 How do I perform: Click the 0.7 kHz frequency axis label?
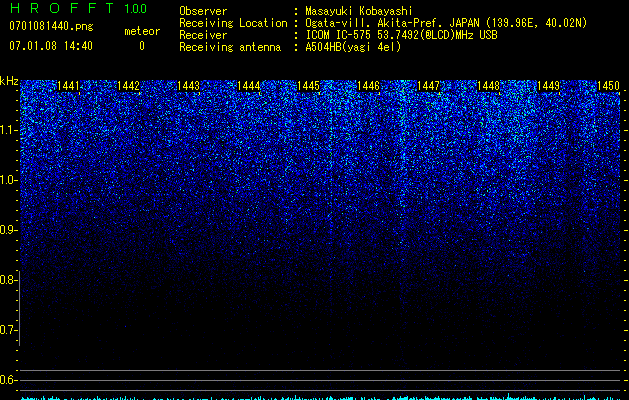coord(8,330)
